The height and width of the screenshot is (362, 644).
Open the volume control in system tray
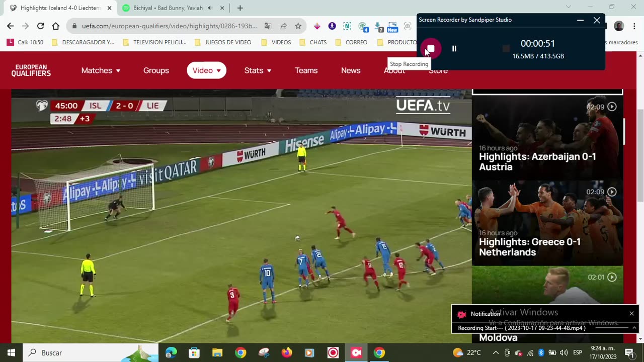tap(563, 352)
